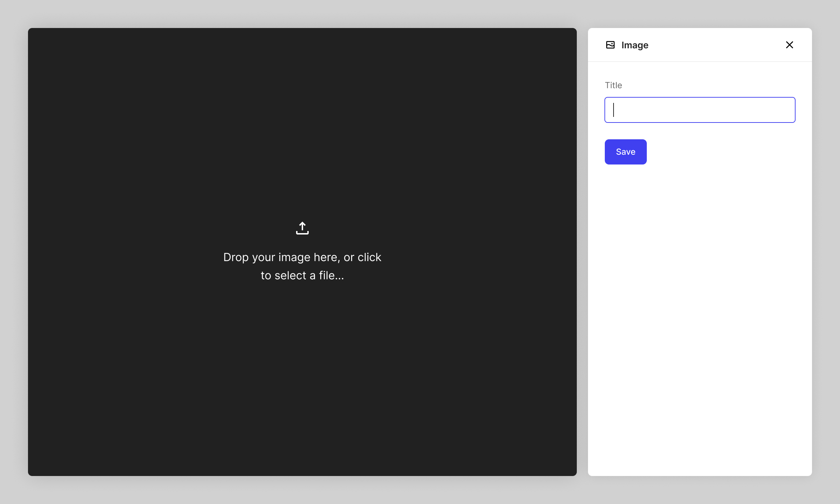
Task: Click the 'Drop your image here' text
Action: point(302,257)
